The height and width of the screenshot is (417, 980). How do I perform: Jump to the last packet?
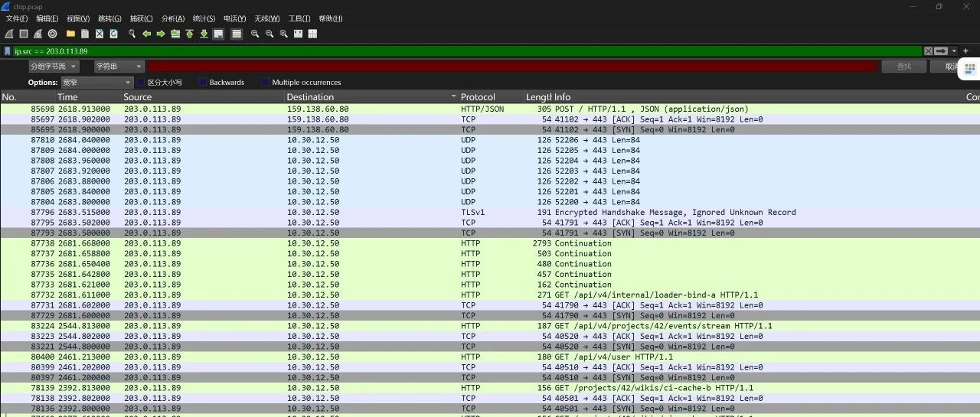point(204,34)
